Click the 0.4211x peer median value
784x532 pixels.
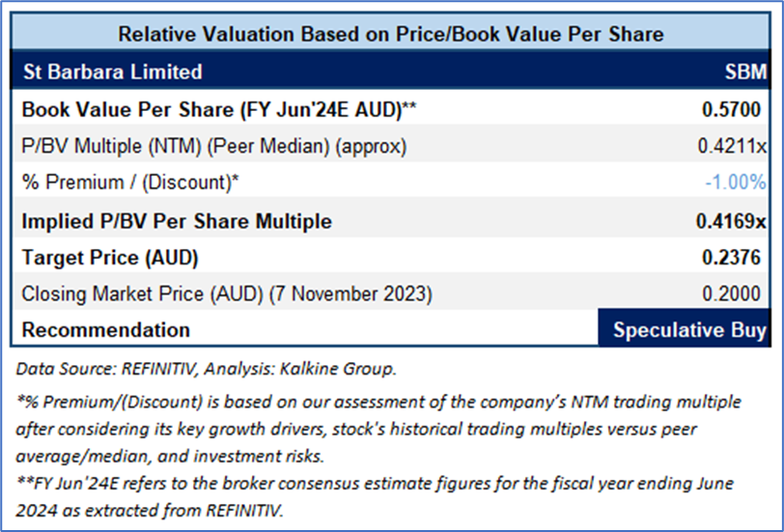click(x=732, y=146)
